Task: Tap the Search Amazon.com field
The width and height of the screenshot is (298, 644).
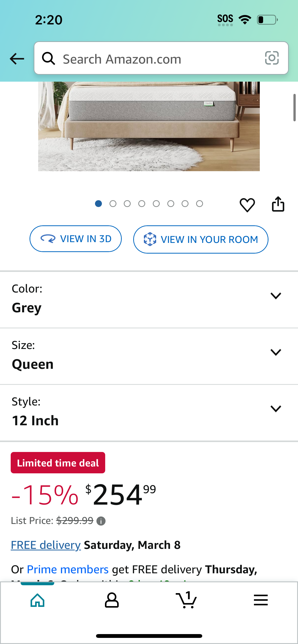Action: point(161,58)
